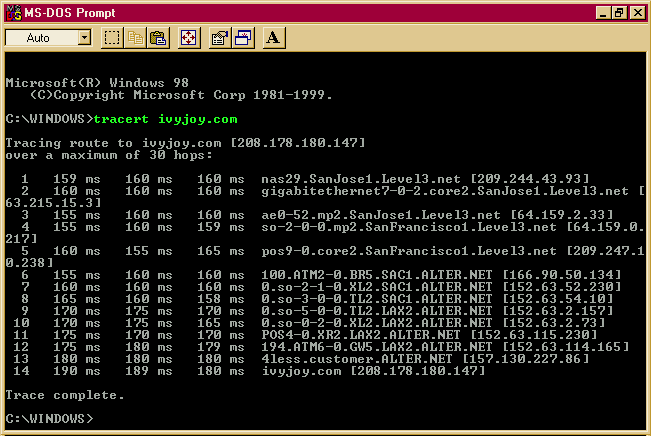Click the 'tracert ivyjoy.com' command text
Image resolution: width=651 pixels, height=436 pixels.
(x=166, y=120)
